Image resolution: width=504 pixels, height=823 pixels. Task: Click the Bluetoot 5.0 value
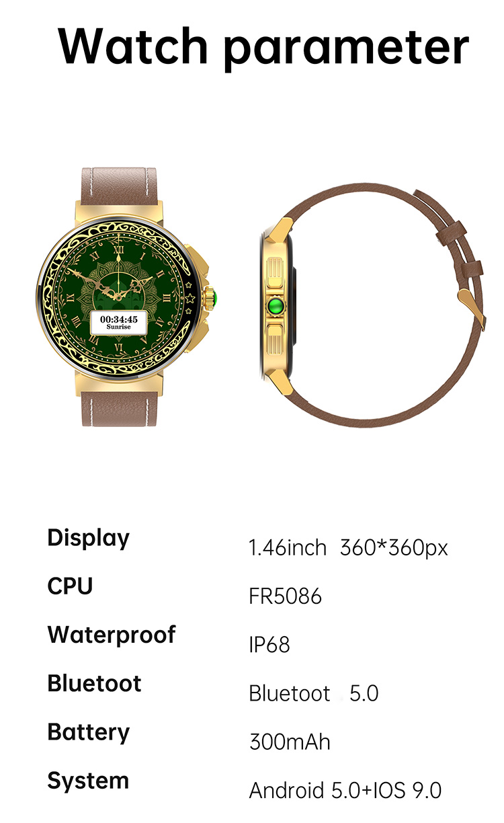click(314, 693)
